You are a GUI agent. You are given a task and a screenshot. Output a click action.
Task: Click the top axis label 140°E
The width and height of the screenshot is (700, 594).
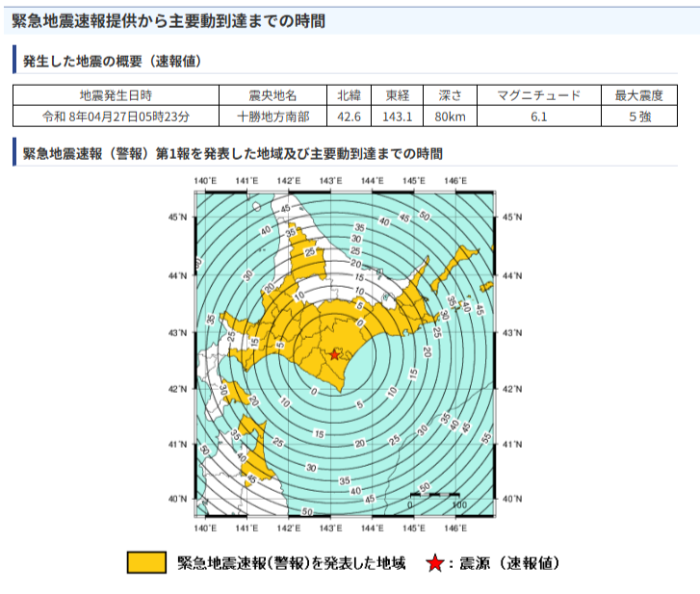(205, 181)
